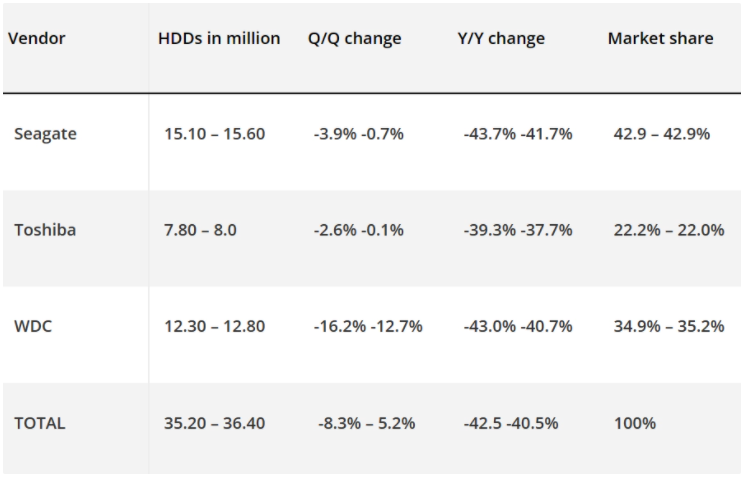Click the TOTAL row label
743x479 pixels.
click(39, 423)
